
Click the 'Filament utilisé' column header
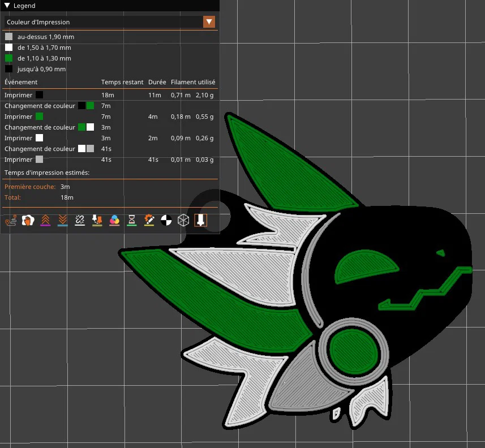tap(193, 82)
